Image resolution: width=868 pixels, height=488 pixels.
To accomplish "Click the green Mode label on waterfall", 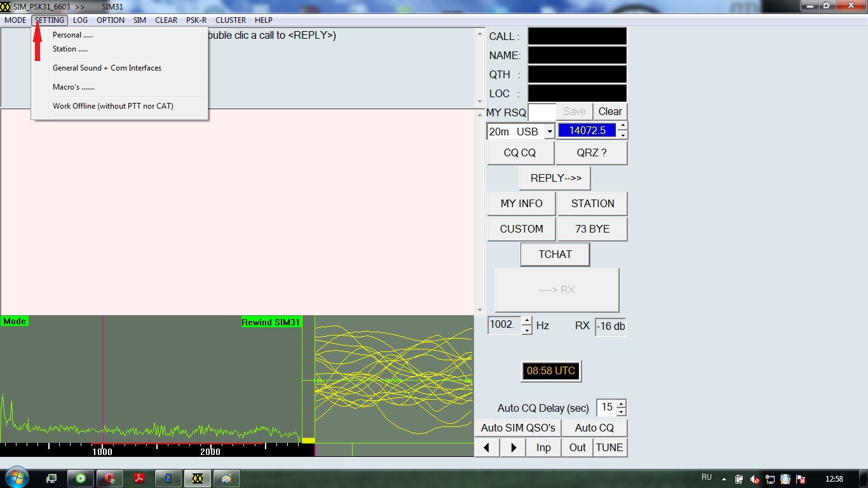I will (x=15, y=322).
